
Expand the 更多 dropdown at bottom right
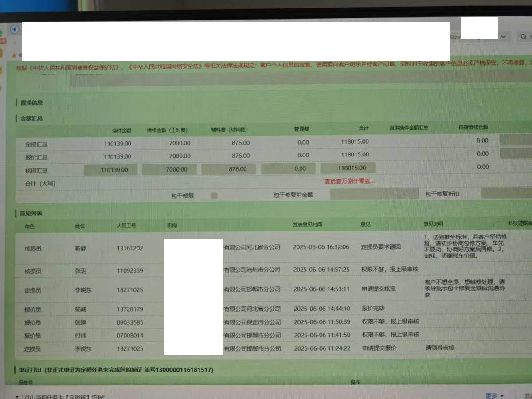pyautogui.click(x=495, y=395)
